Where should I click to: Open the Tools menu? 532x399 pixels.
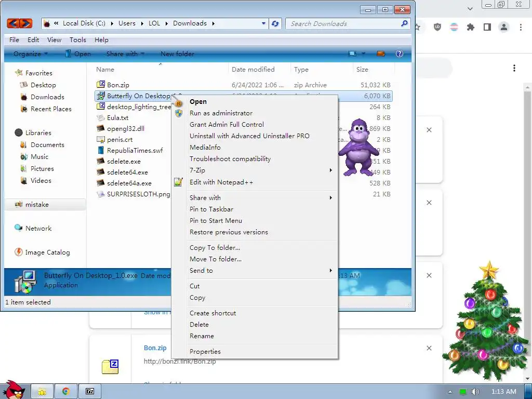tap(78, 39)
